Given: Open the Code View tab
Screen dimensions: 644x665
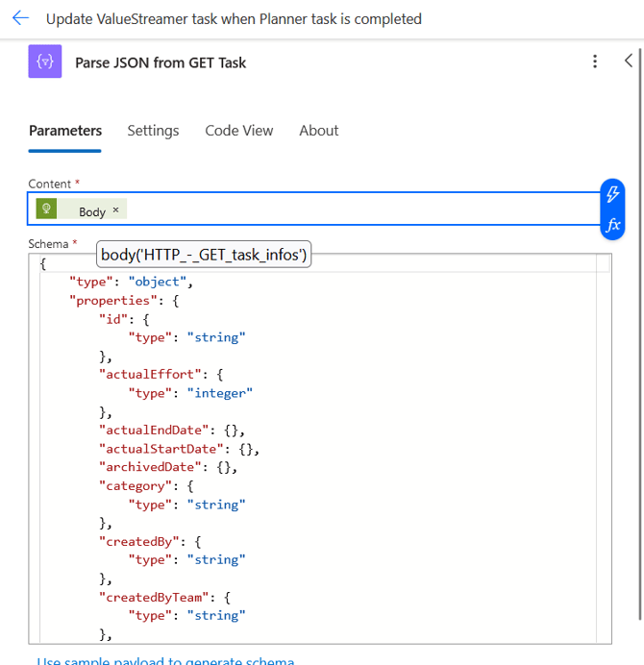Looking at the screenshot, I should click(238, 131).
